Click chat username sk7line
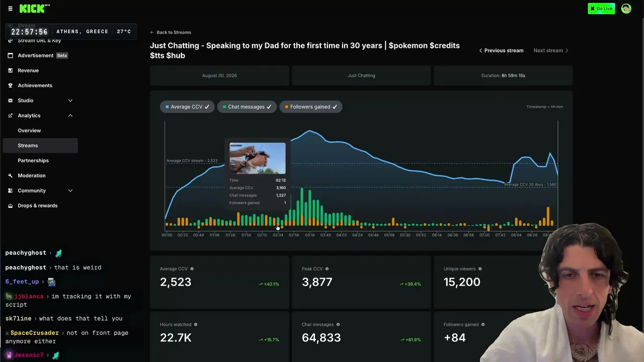Viewport: 644px width, 362px height. (18, 318)
